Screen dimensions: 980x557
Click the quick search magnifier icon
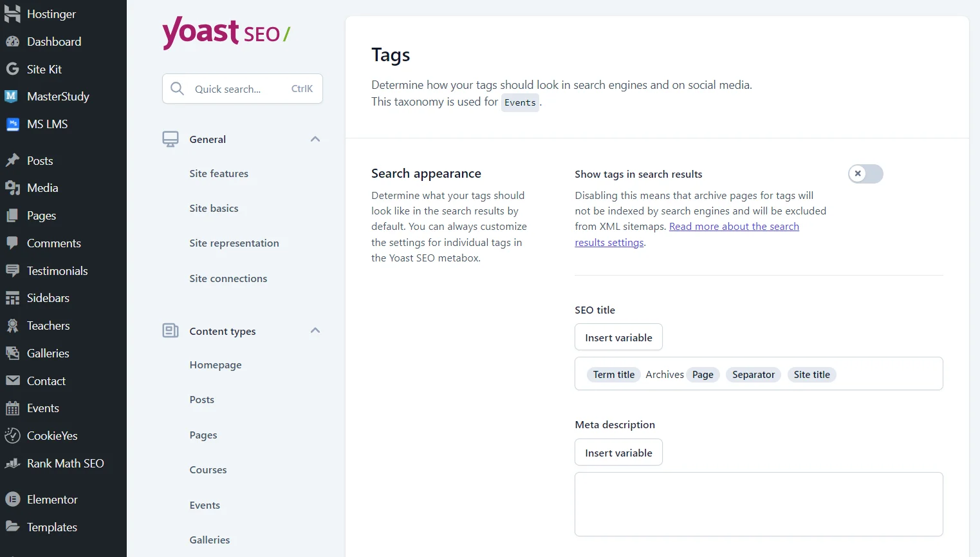point(178,89)
